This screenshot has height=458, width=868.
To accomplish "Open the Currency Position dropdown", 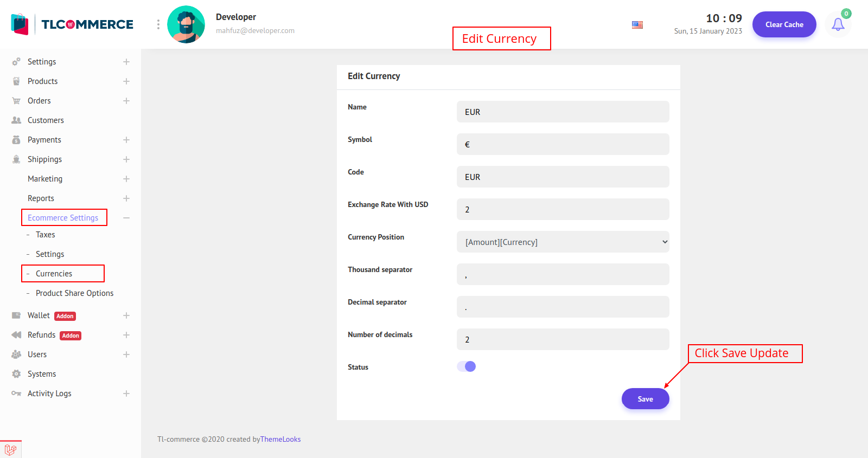I will [563, 242].
